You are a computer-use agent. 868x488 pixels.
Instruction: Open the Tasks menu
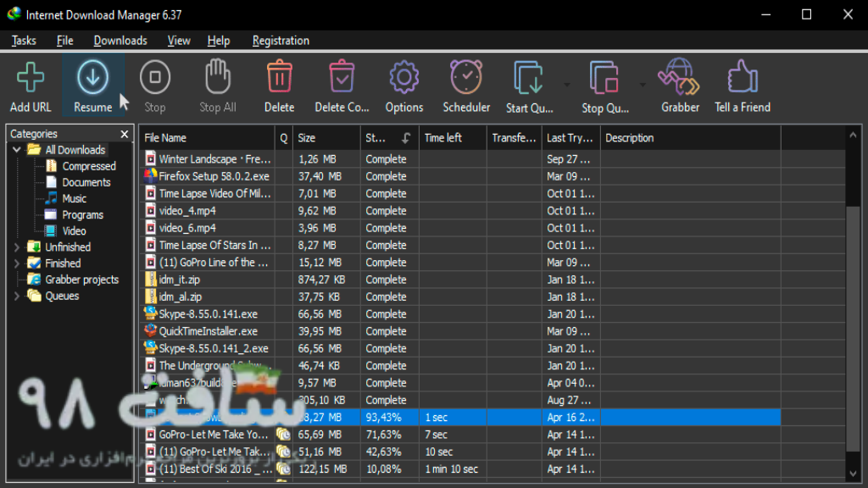coord(24,41)
